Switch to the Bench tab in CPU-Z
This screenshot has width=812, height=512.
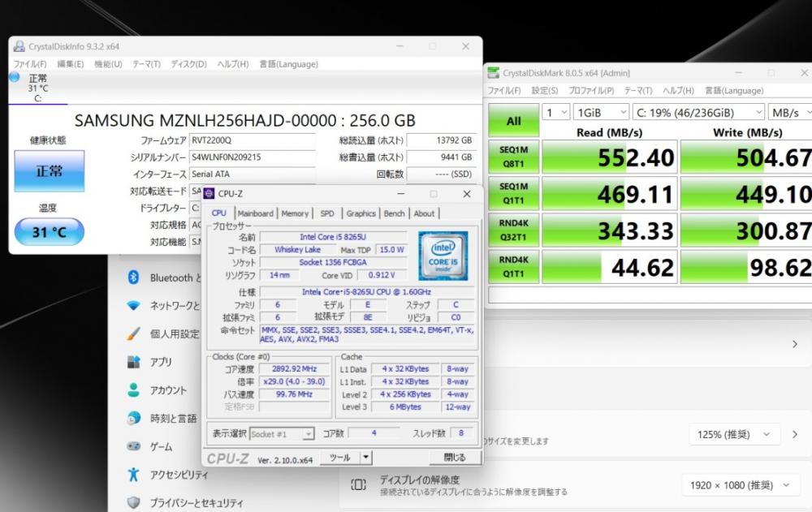[x=394, y=213]
